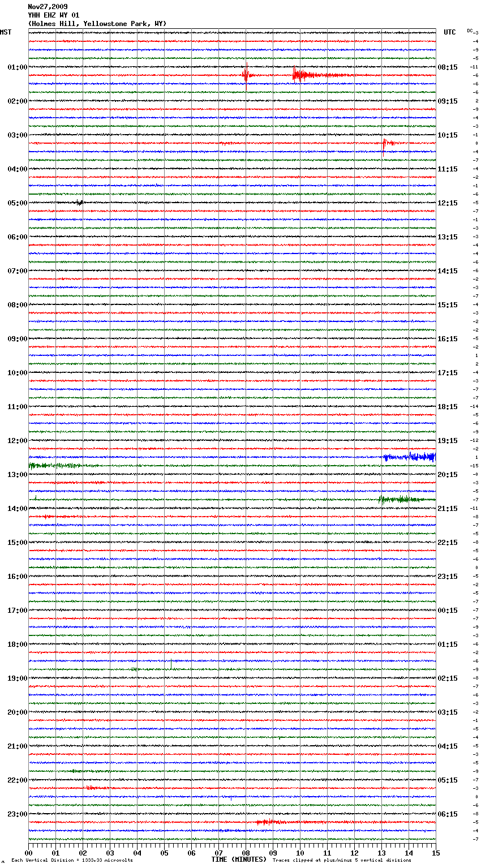Select the 14:00 MST time label
Image resolution: width=481 pixels, height=868 pixels.
[18, 509]
